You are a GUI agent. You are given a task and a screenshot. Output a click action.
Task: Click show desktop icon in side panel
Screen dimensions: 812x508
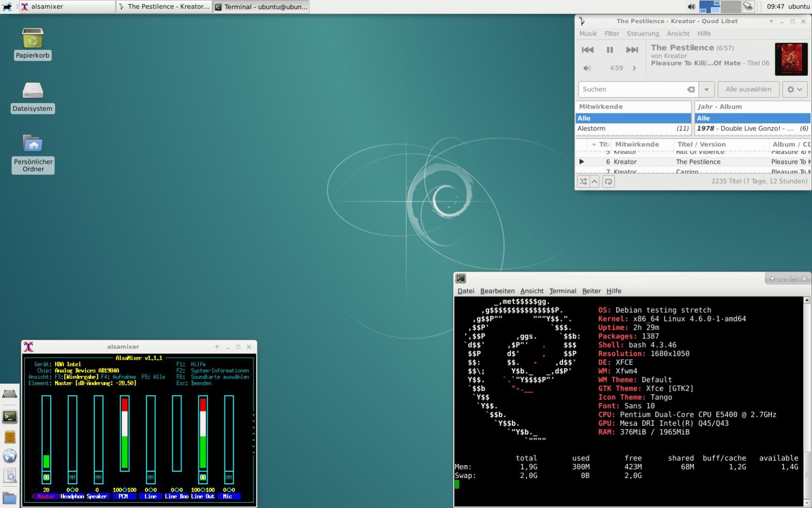click(10, 395)
